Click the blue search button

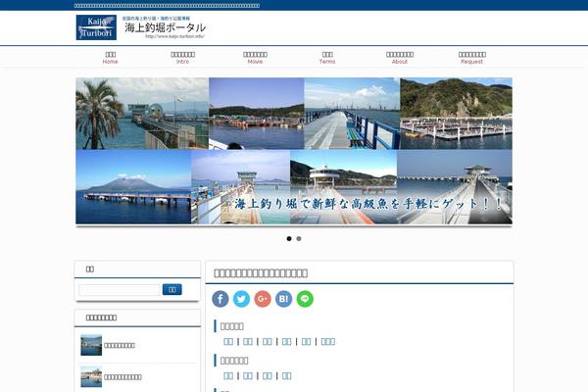point(172,289)
